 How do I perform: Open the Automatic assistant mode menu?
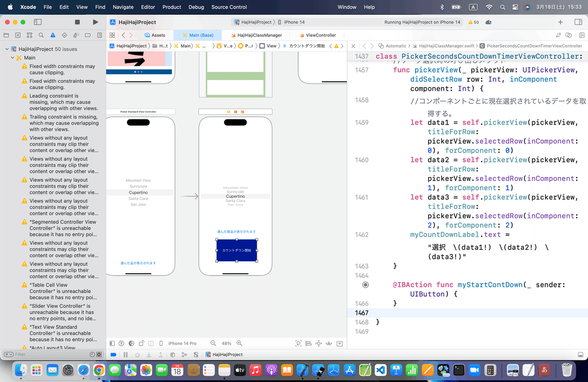point(393,46)
